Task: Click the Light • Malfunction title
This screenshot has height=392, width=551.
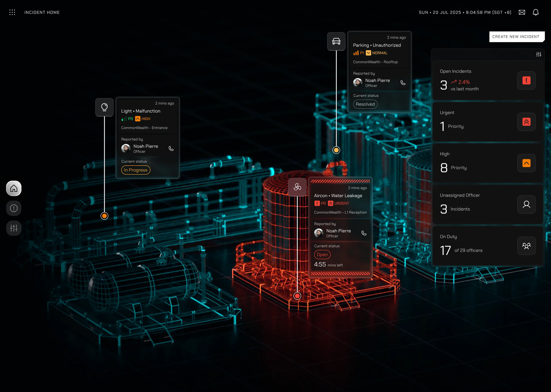Action: coord(141,111)
